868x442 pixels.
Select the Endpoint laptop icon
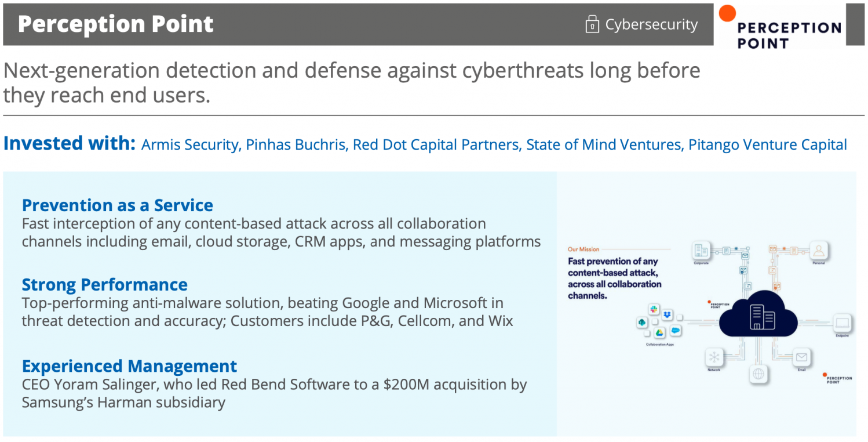click(842, 323)
